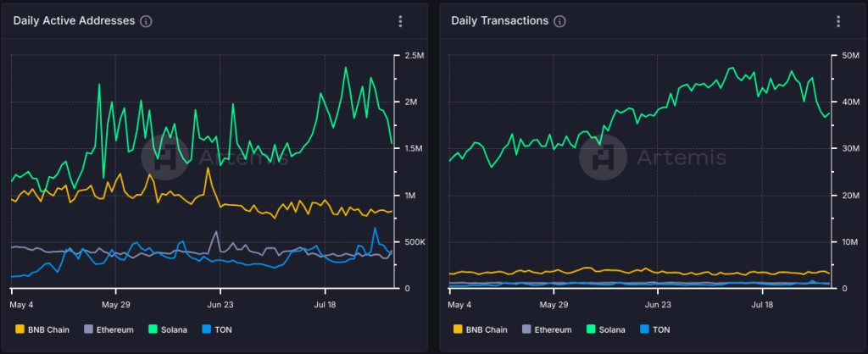
Task: Toggle Solana legend in Daily Transactions
Action: click(x=605, y=329)
